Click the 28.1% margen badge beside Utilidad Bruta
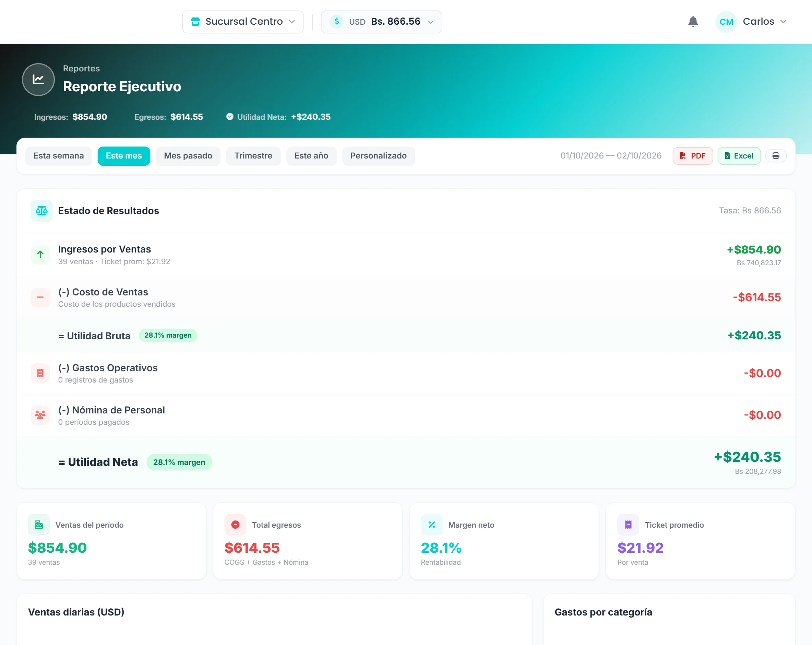812x645 pixels. point(168,335)
